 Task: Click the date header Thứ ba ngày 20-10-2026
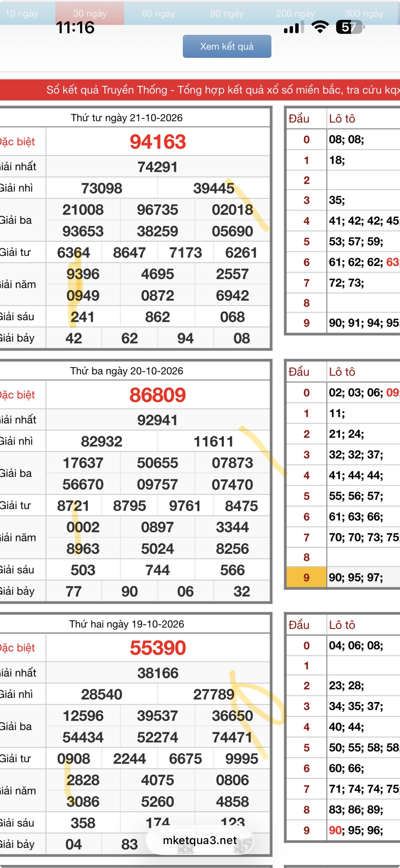point(127,371)
